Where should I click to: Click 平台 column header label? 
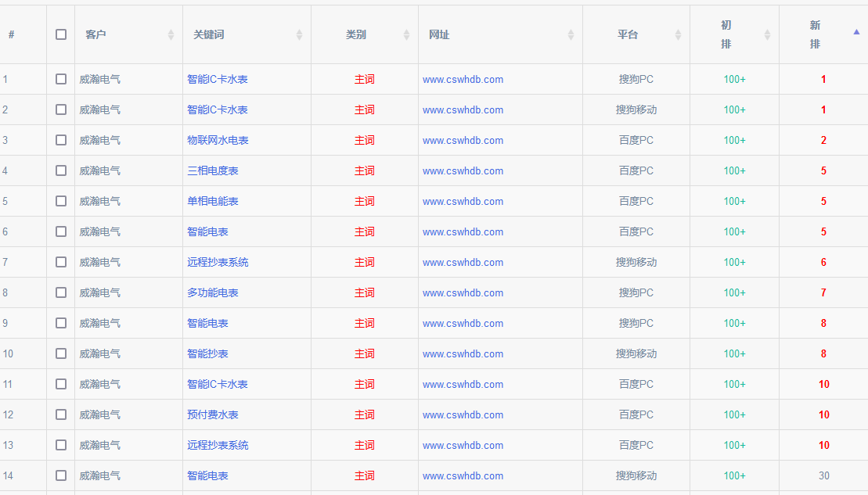click(x=628, y=34)
